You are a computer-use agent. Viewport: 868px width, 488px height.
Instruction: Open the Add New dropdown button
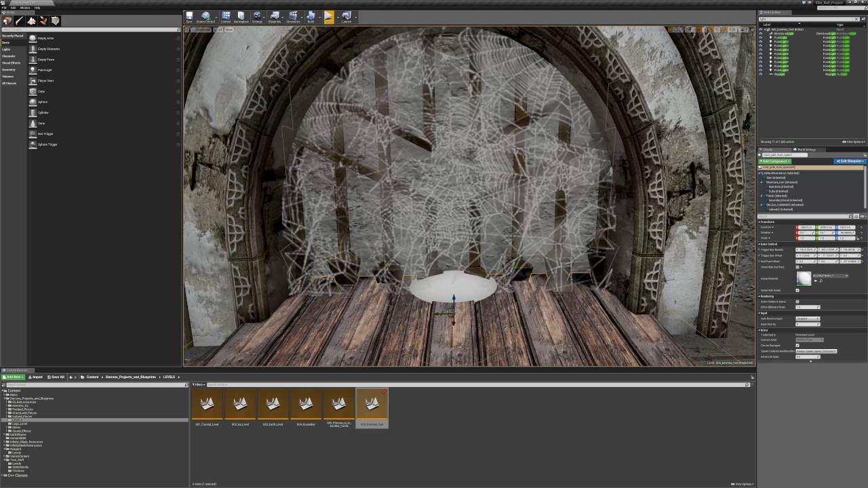tap(14, 377)
